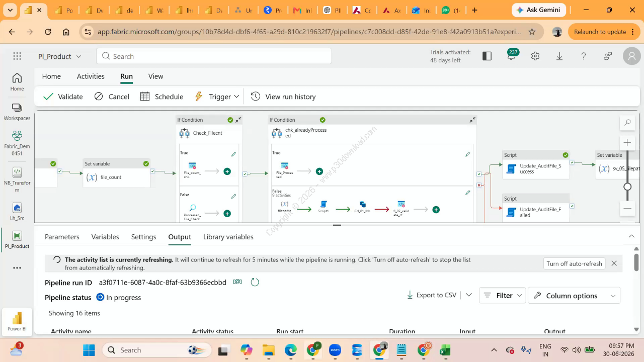Validate the pipeline
This screenshot has width=644, height=362.
coord(63,97)
